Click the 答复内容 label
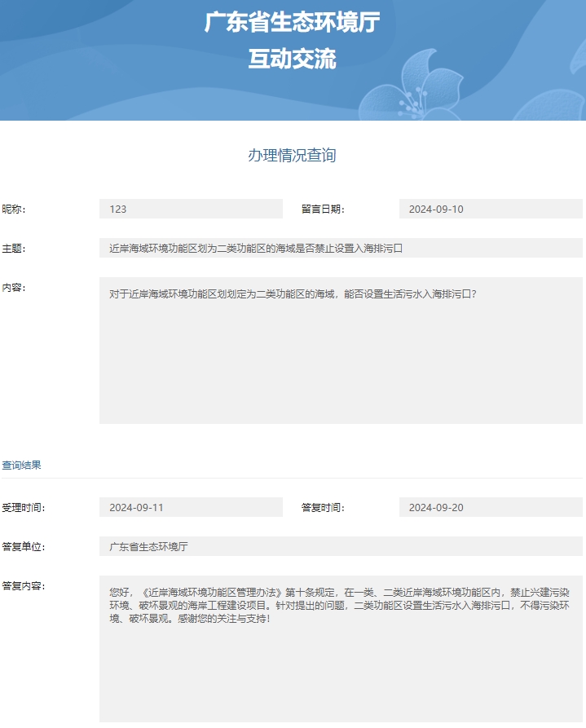The width and height of the screenshot is (586, 728). pos(24,586)
